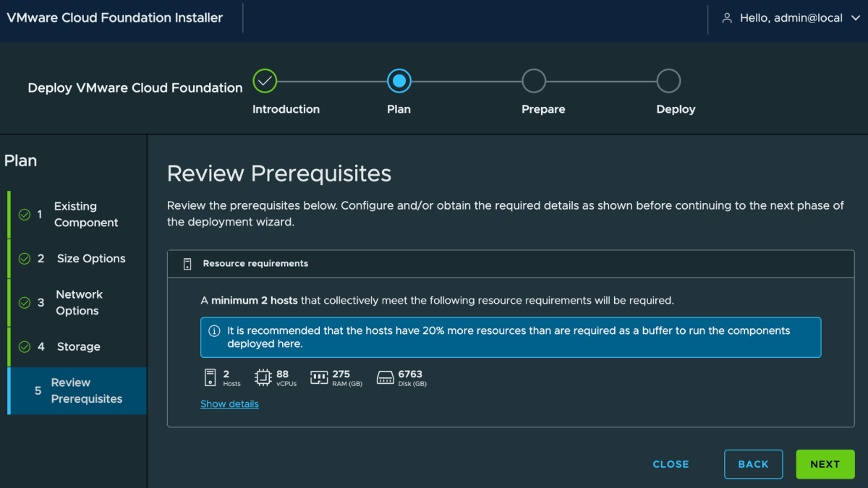868x488 pixels.
Task: Click the VMware Cloud Foundation Installer title
Action: click(x=115, y=18)
